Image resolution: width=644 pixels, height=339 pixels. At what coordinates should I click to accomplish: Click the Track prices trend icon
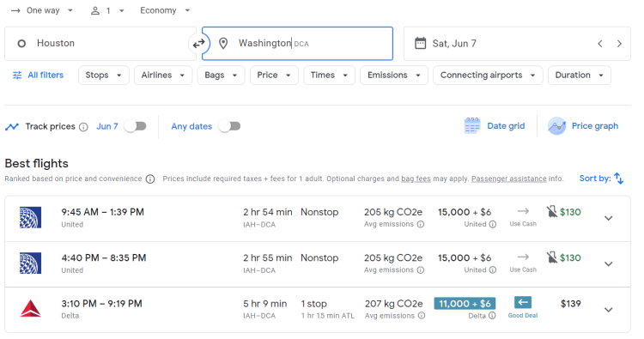pyautogui.click(x=12, y=126)
